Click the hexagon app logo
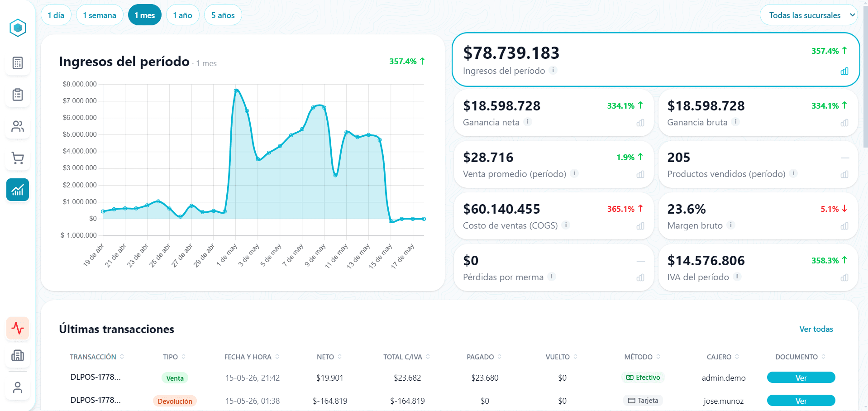The height and width of the screenshot is (411, 868). click(x=18, y=28)
